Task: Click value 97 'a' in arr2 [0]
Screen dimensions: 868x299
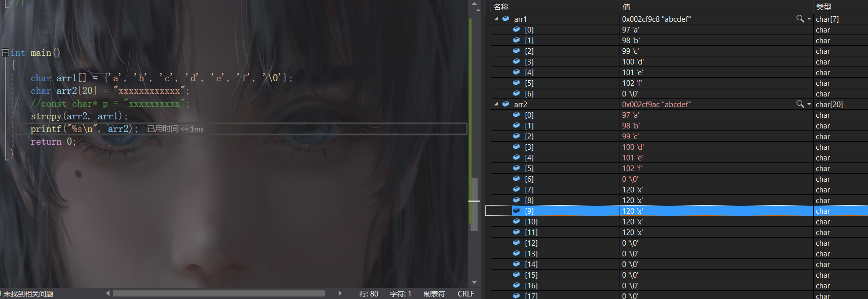Action: click(x=630, y=115)
